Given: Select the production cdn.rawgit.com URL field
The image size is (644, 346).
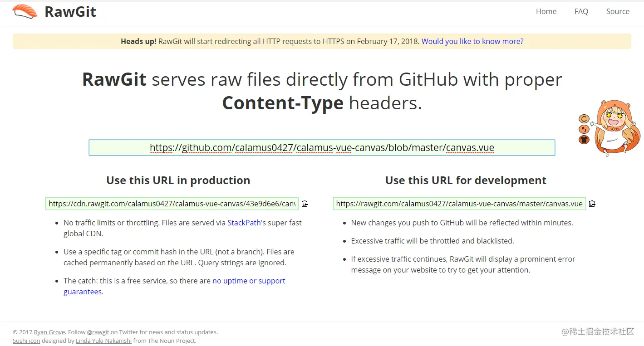Looking at the screenshot, I should [x=172, y=204].
